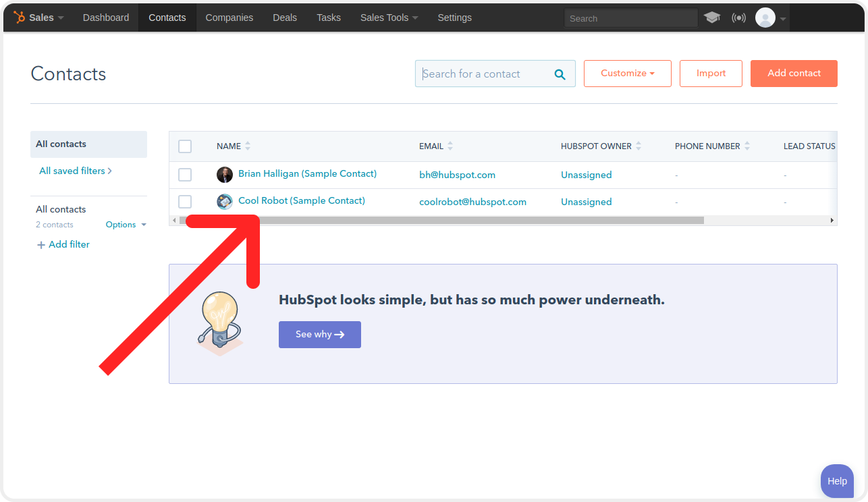This screenshot has height=502, width=868.
Task: Click Cool Robot's avatar image
Action: click(x=225, y=202)
